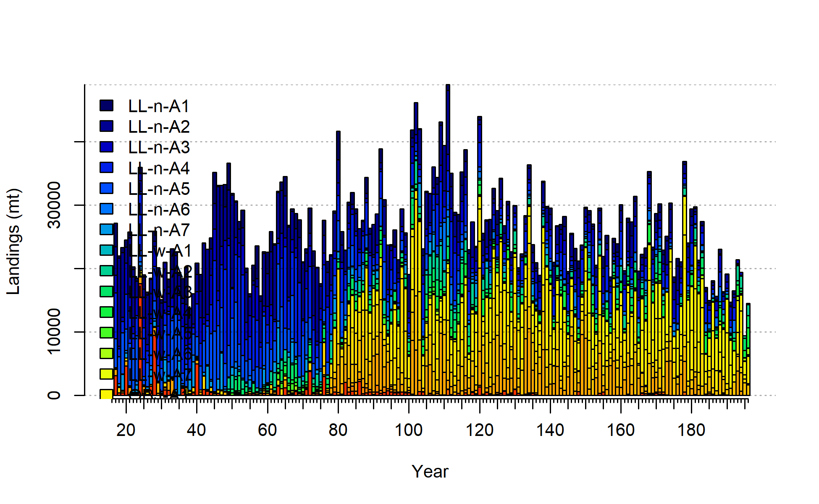
Task: Click the x-axis tick label 20
Action: point(126,430)
